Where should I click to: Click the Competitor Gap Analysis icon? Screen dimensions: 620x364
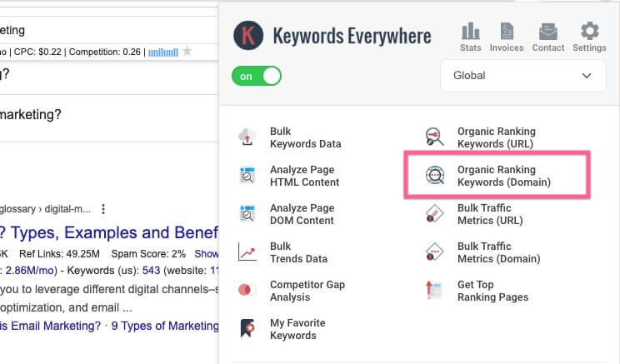(247, 290)
